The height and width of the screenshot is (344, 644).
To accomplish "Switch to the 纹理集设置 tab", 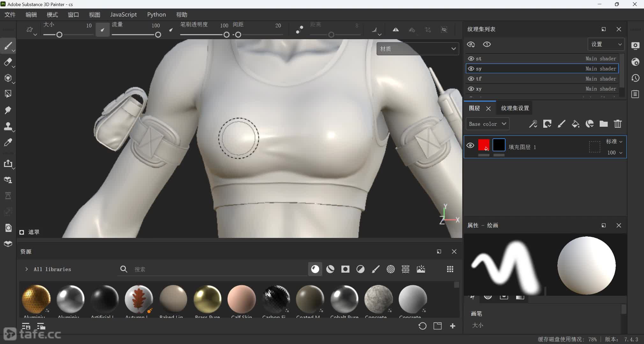I will [515, 108].
